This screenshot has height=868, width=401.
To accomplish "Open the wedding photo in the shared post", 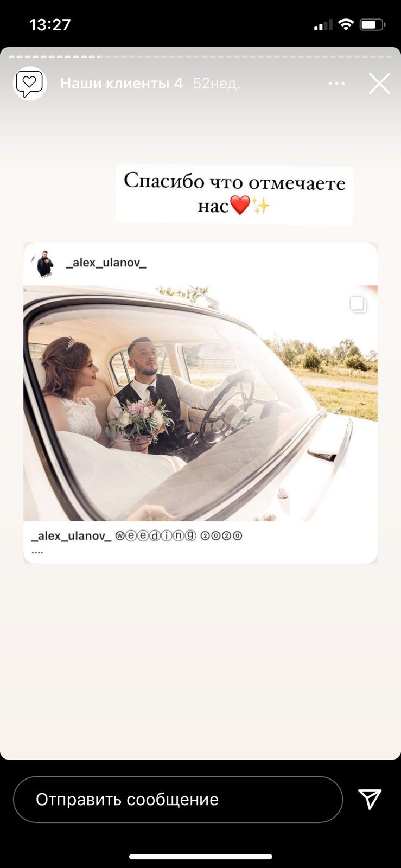I will click(200, 403).
